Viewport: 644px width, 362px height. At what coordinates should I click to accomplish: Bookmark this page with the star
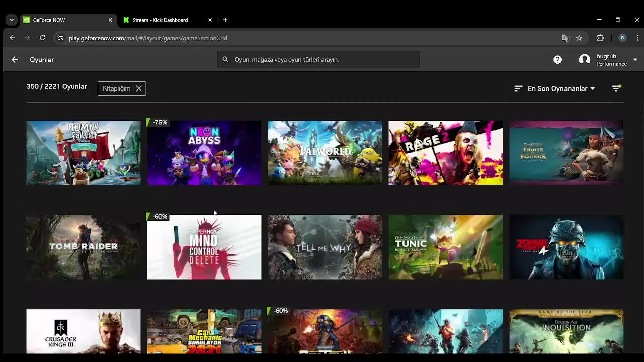click(579, 38)
